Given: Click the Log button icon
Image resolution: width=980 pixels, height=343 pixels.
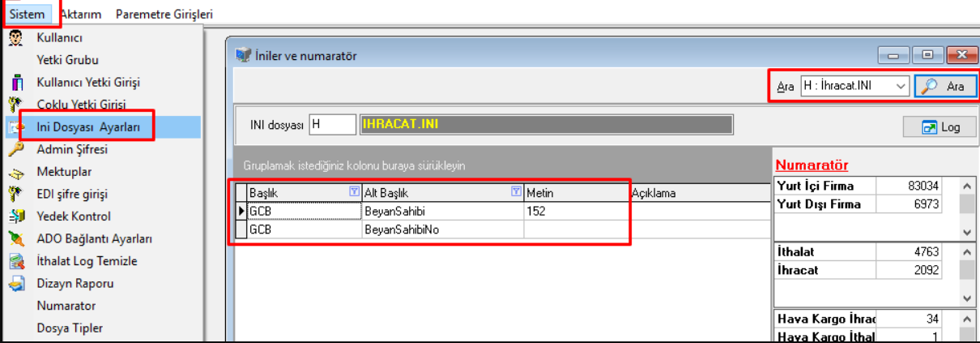Looking at the screenshot, I should coord(929,127).
